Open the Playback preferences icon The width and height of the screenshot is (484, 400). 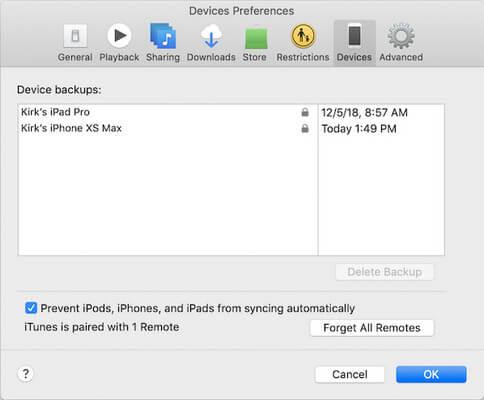119,35
